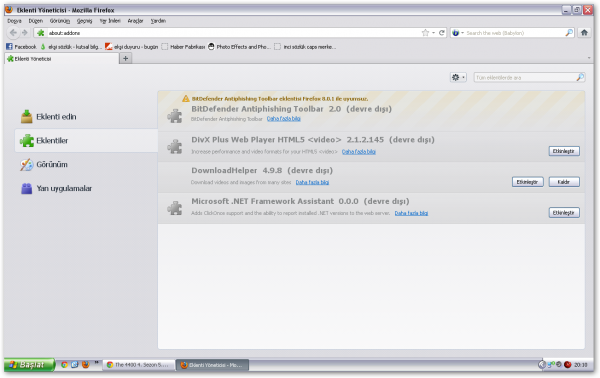Viewport: 600px width, 378px height.
Task: Switch to Eklenti Yöneticisi taskbar button
Action: click(x=213, y=365)
